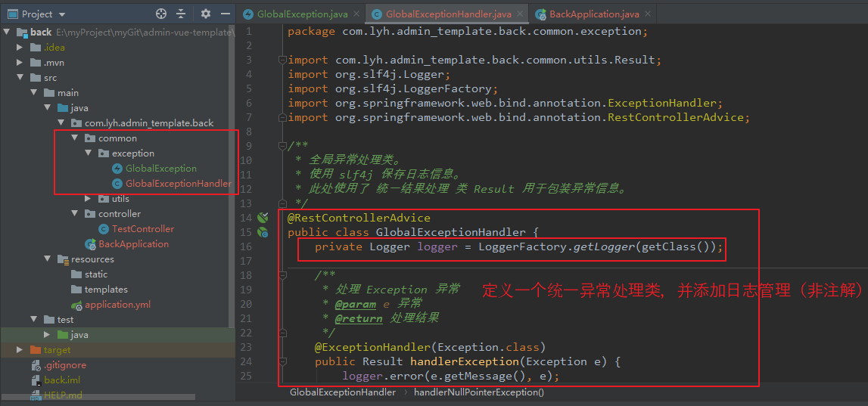
Task: Collapse the common folder
Action: [75, 138]
